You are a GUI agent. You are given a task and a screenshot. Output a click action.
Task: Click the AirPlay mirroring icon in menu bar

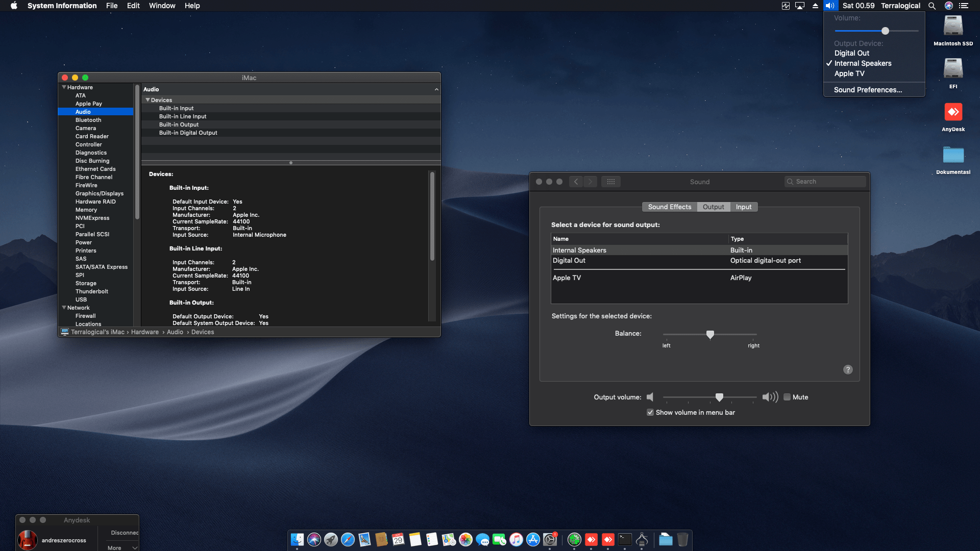[799, 6]
